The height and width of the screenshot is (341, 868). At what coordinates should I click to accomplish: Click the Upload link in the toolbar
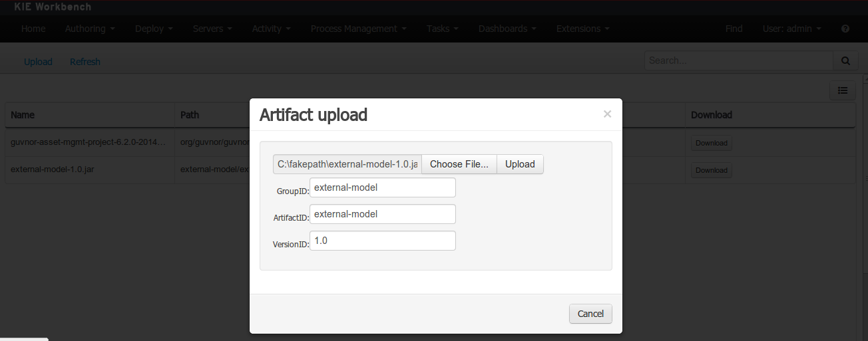pyautogui.click(x=38, y=62)
